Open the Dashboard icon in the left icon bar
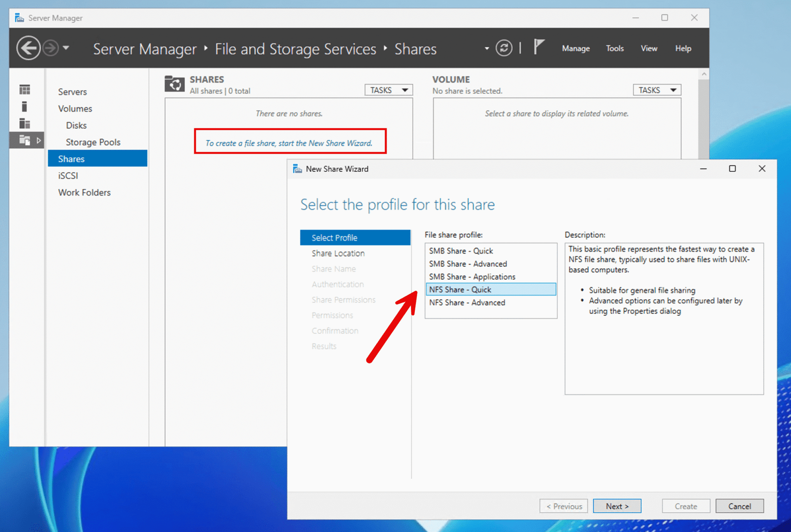This screenshot has height=532, width=791. [24, 90]
